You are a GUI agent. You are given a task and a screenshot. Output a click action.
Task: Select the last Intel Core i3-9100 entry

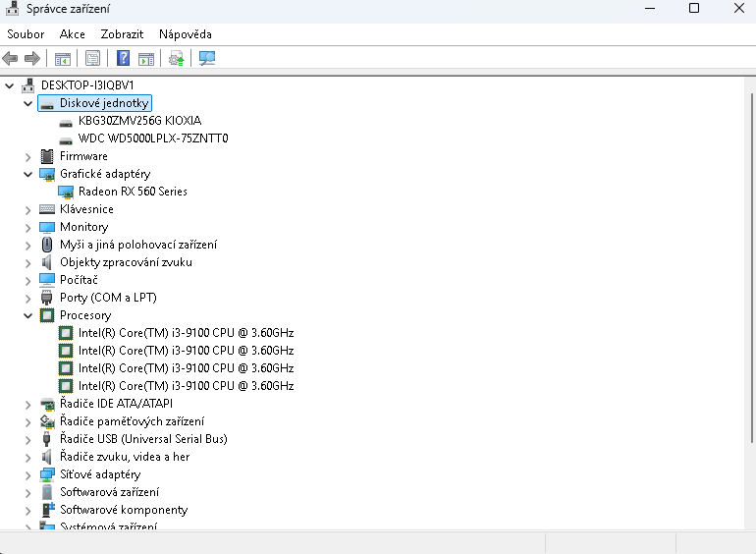coord(186,386)
